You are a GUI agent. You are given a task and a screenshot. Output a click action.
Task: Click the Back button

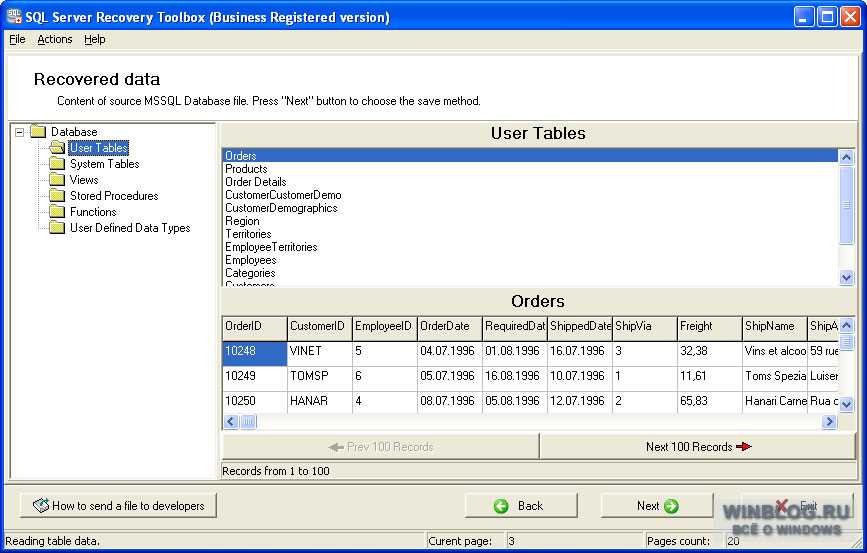click(x=521, y=505)
